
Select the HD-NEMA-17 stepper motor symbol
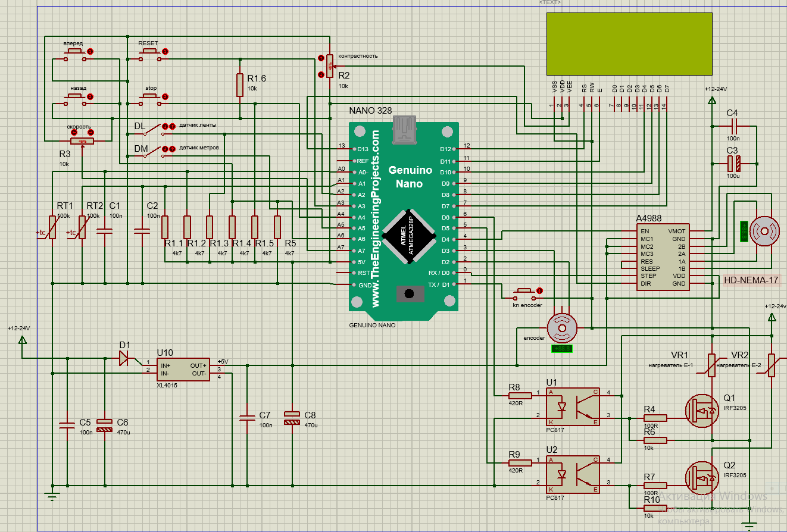(764, 230)
